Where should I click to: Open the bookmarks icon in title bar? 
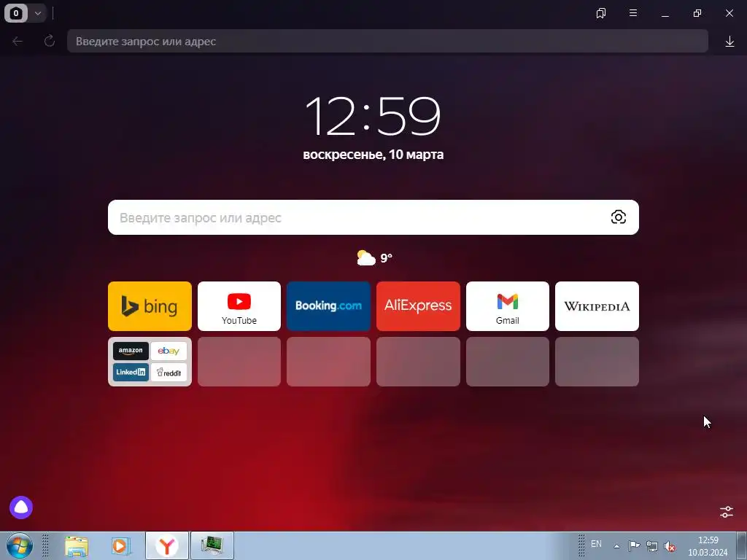(x=601, y=13)
